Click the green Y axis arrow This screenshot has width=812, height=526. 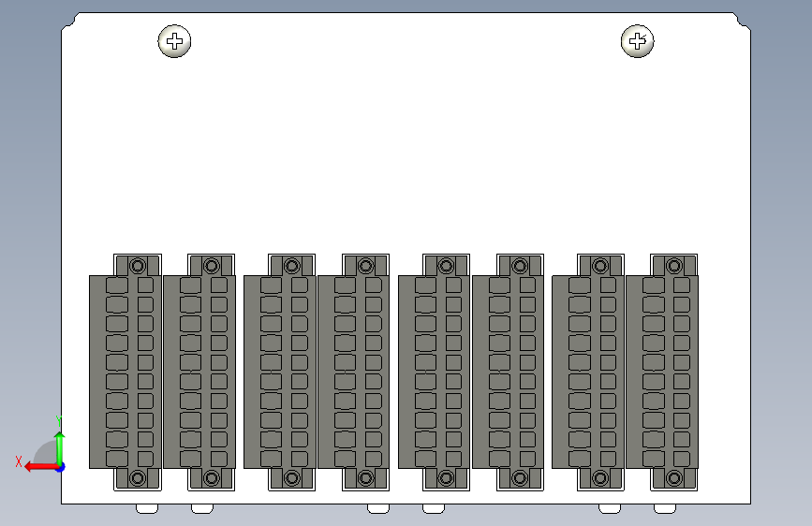pos(60,448)
